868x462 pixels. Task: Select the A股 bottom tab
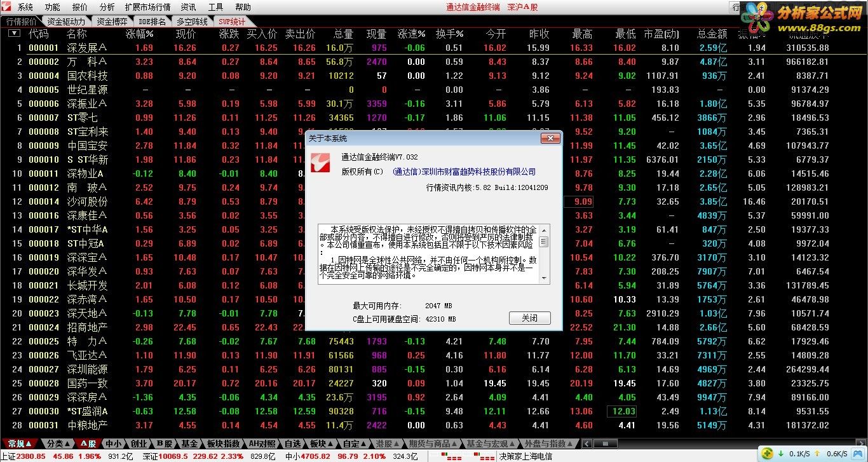(x=88, y=444)
